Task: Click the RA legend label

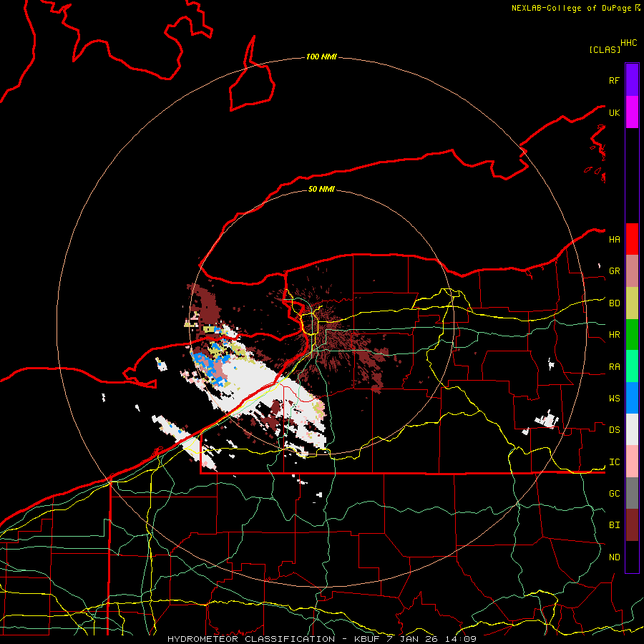Action: [614, 367]
